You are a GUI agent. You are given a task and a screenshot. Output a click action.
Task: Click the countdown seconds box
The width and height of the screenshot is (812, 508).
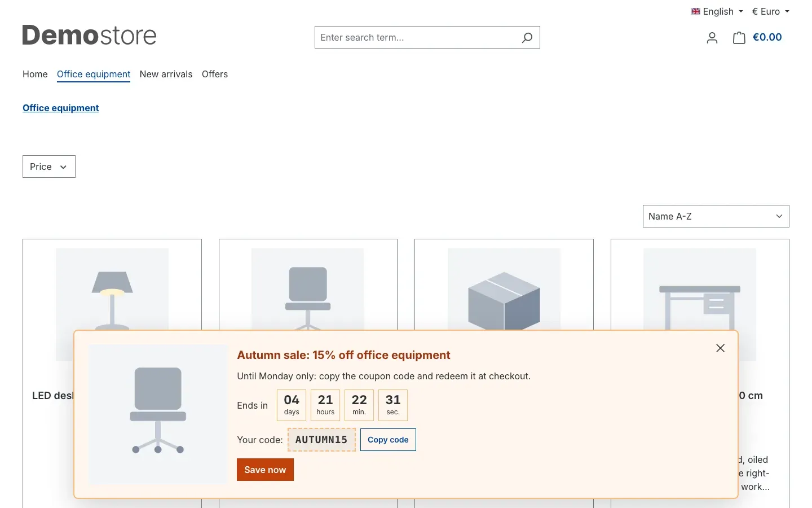(x=393, y=405)
